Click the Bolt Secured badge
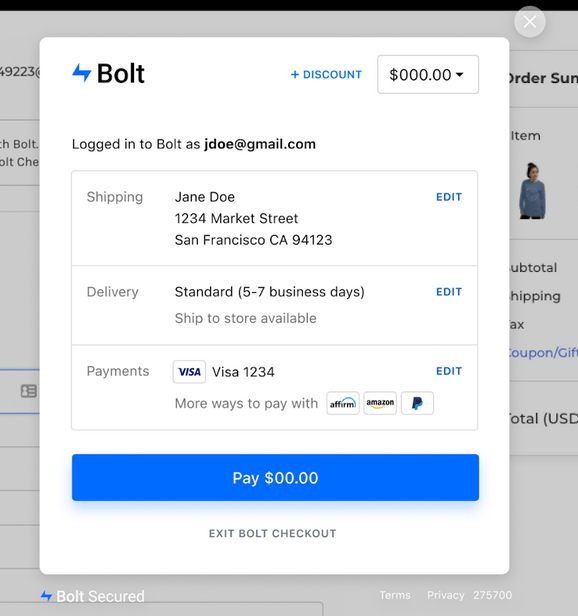The image size is (578, 616). pos(93,596)
